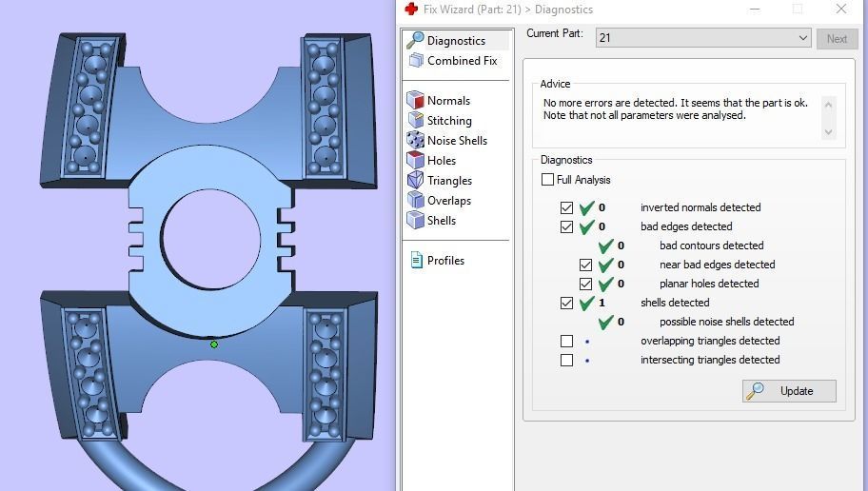Open the Normals fix icon

pos(415,100)
